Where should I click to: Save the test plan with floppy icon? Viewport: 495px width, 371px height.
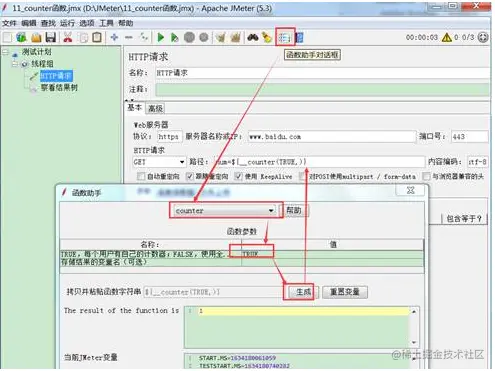[x=51, y=37]
